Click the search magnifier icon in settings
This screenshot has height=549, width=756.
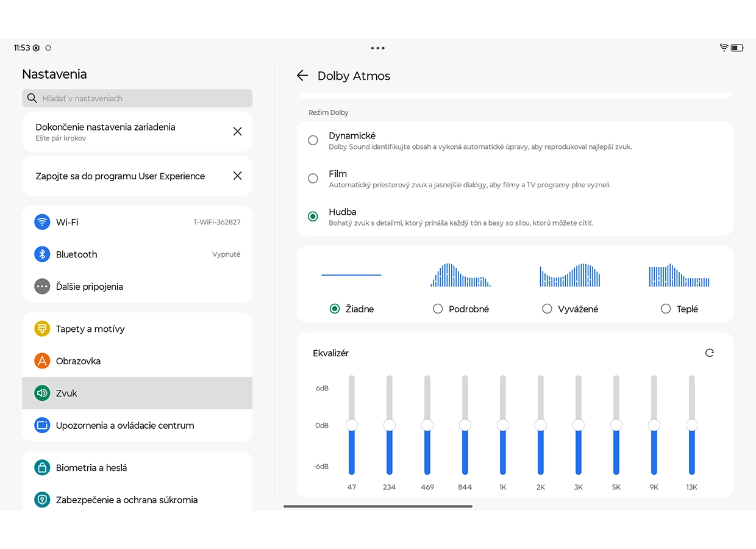(32, 98)
